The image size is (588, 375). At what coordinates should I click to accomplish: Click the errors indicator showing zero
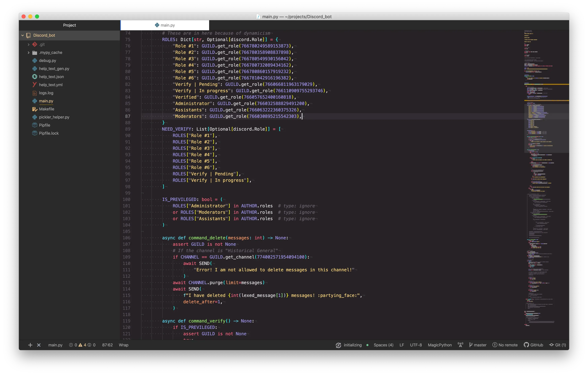pyautogui.click(x=71, y=345)
